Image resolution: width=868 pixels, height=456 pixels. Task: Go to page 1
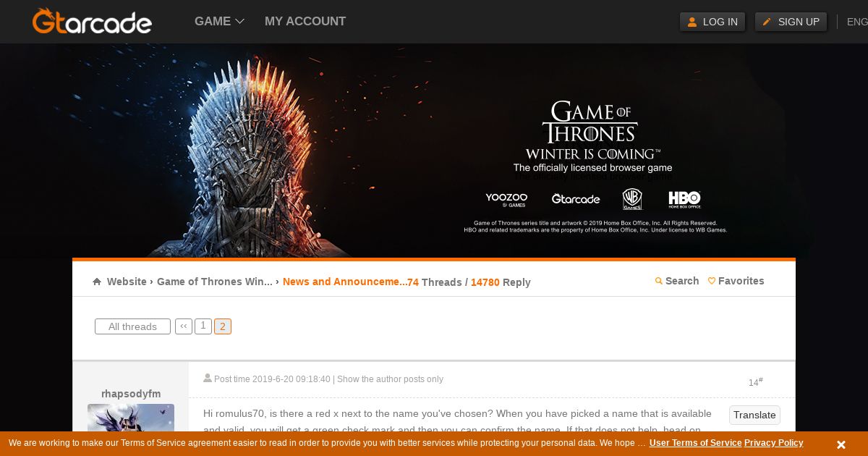coord(203,326)
